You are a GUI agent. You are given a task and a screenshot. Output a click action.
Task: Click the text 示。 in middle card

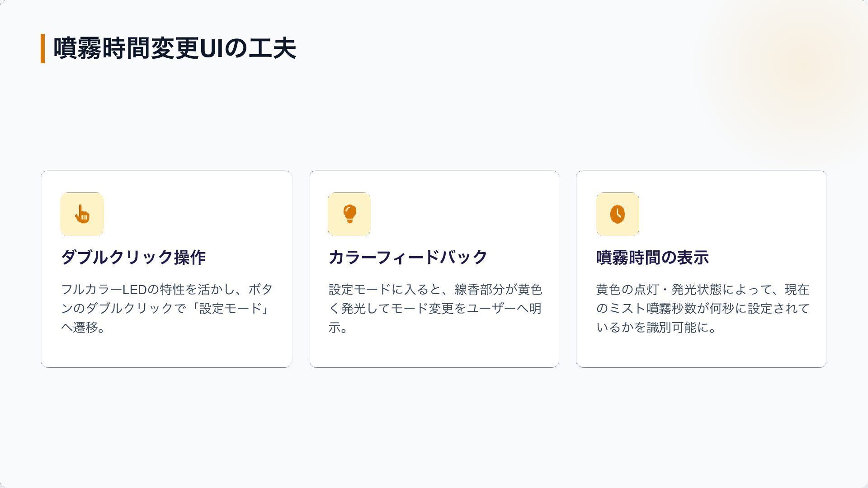tap(339, 327)
